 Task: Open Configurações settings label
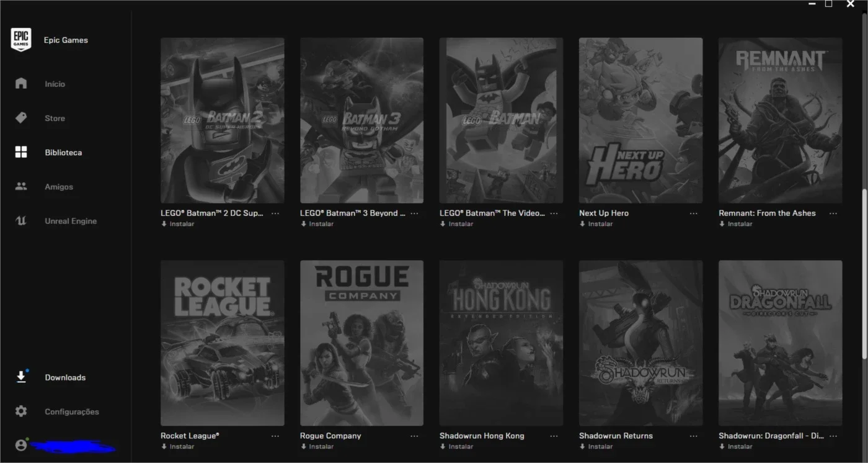(x=72, y=412)
